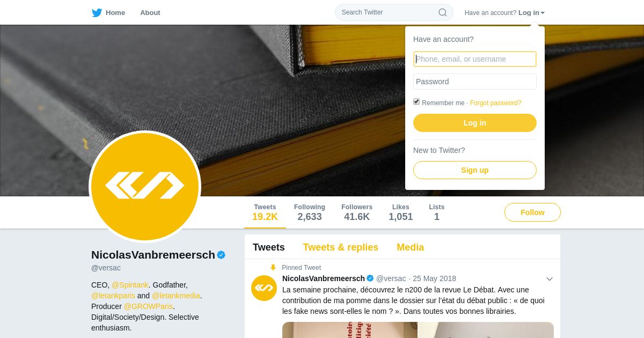Follow NicolasVanbremeersch with Follow button
Image resolution: width=644 pixels, height=338 pixels.
coord(532,212)
